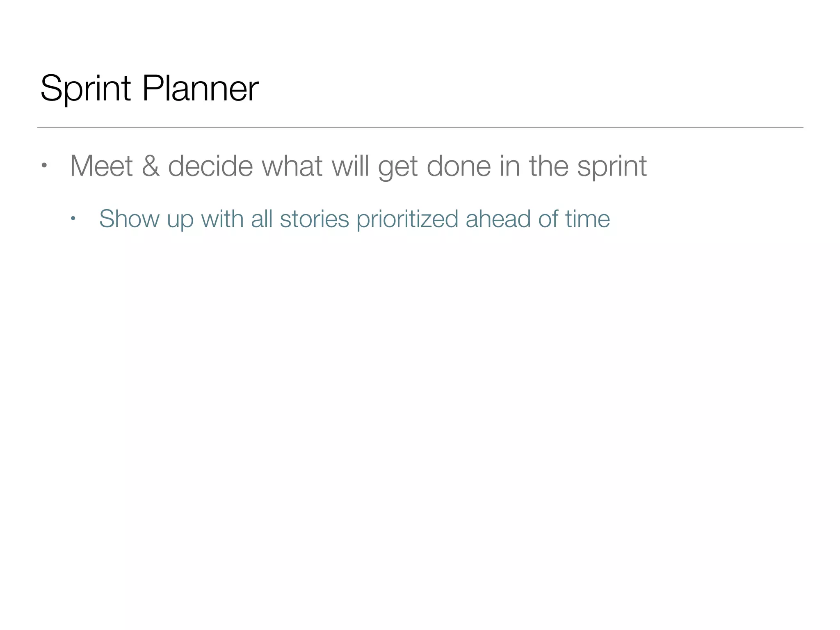
Task: Click the word "done" in first bullet
Action: pos(459,166)
